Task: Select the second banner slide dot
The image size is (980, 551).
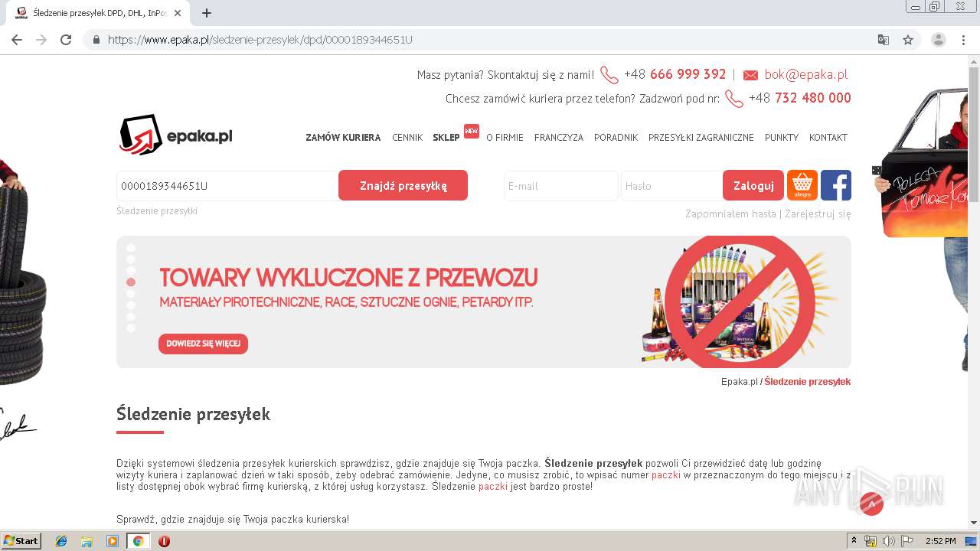Action: tap(131, 259)
